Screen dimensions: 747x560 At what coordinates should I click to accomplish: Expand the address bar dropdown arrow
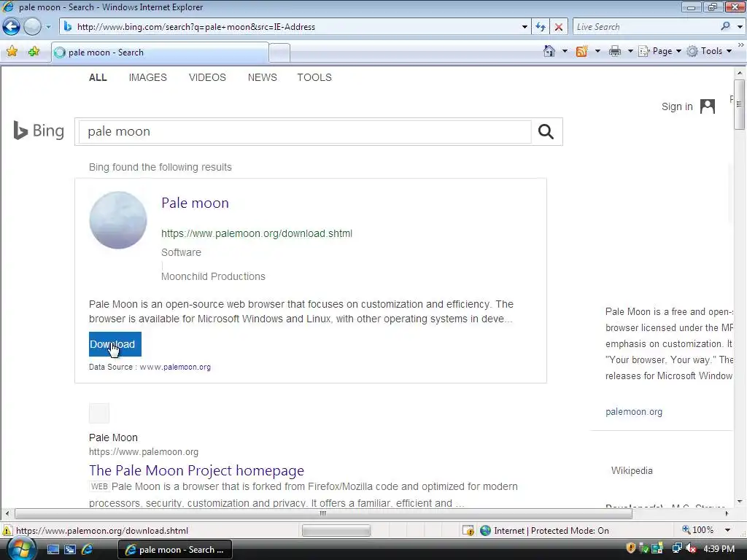pyautogui.click(x=525, y=27)
